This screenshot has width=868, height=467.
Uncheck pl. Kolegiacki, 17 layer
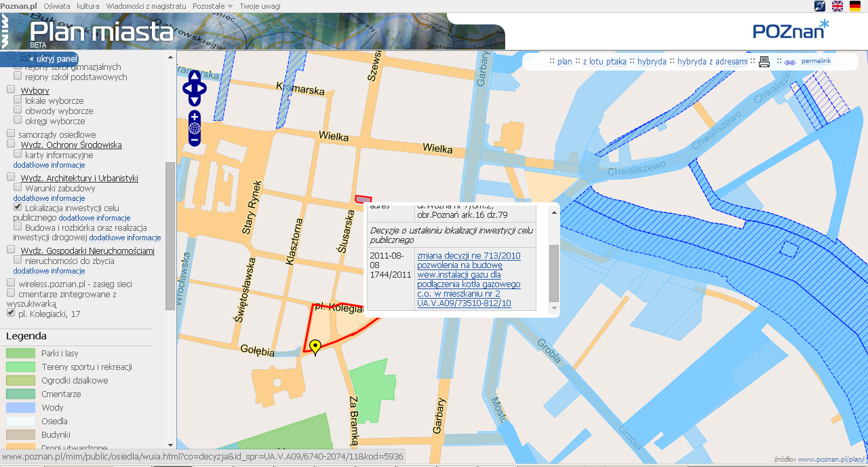pyautogui.click(x=11, y=314)
